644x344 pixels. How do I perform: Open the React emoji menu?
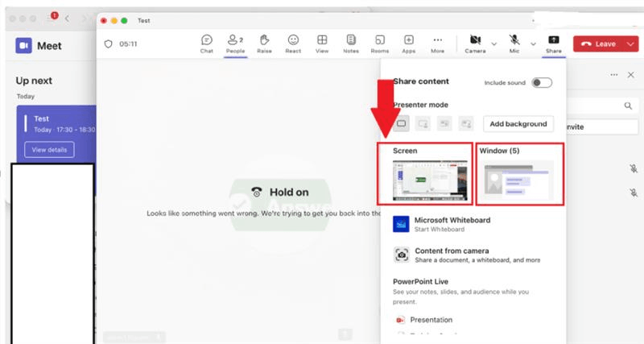pos(293,44)
